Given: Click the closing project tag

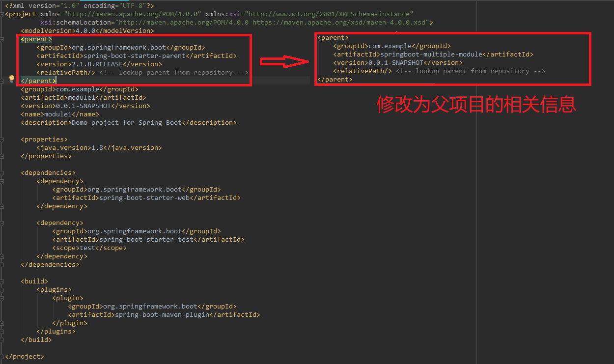Looking at the screenshot, I should pyautogui.click(x=25, y=357).
